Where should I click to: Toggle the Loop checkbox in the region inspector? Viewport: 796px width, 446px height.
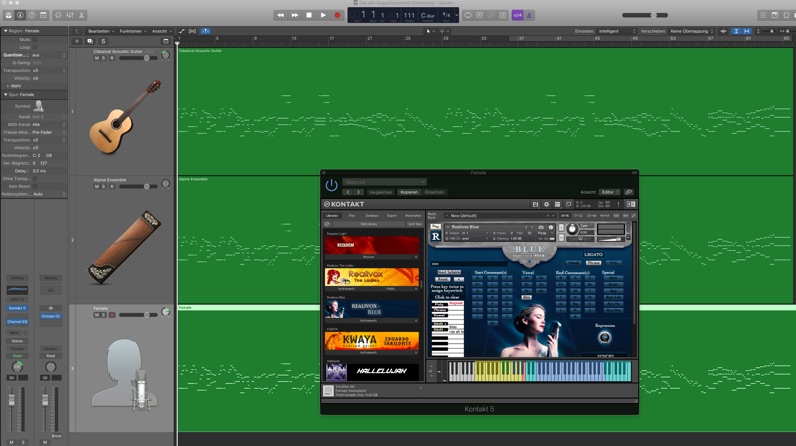click(35, 47)
